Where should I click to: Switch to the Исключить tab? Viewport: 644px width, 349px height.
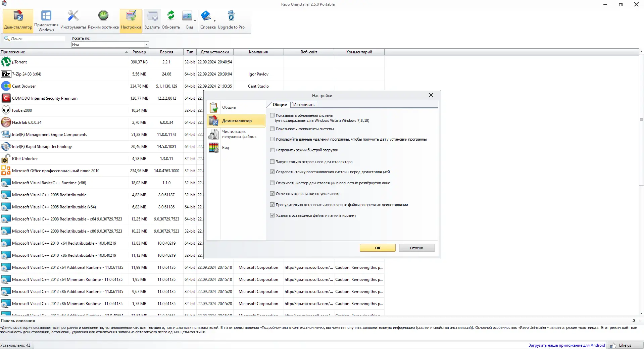click(304, 105)
